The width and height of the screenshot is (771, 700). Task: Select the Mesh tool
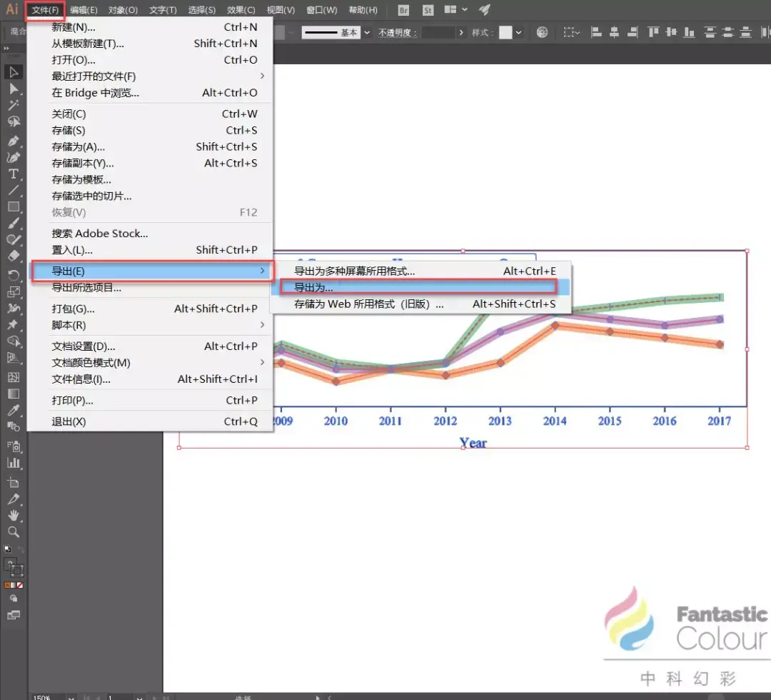pyautogui.click(x=14, y=377)
